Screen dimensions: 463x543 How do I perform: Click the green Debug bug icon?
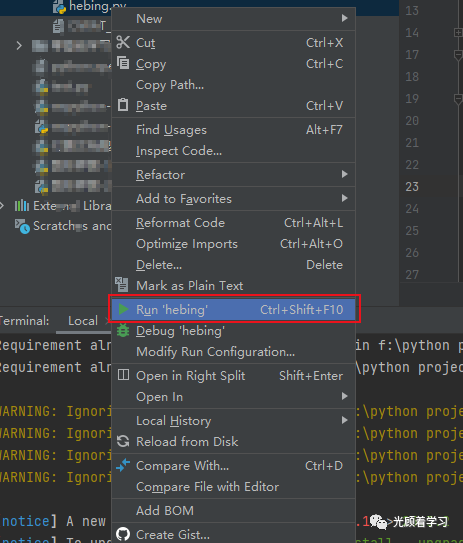[123, 330]
